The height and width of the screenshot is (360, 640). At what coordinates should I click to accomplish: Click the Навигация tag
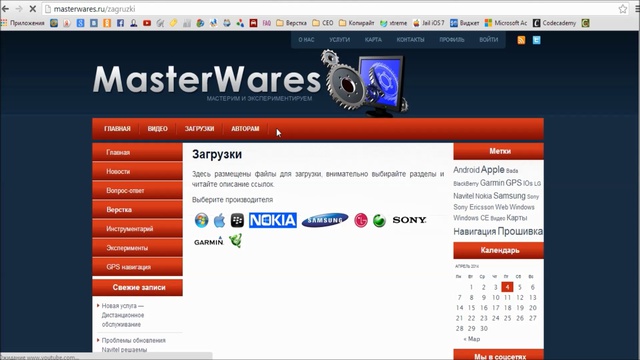pos(474,232)
